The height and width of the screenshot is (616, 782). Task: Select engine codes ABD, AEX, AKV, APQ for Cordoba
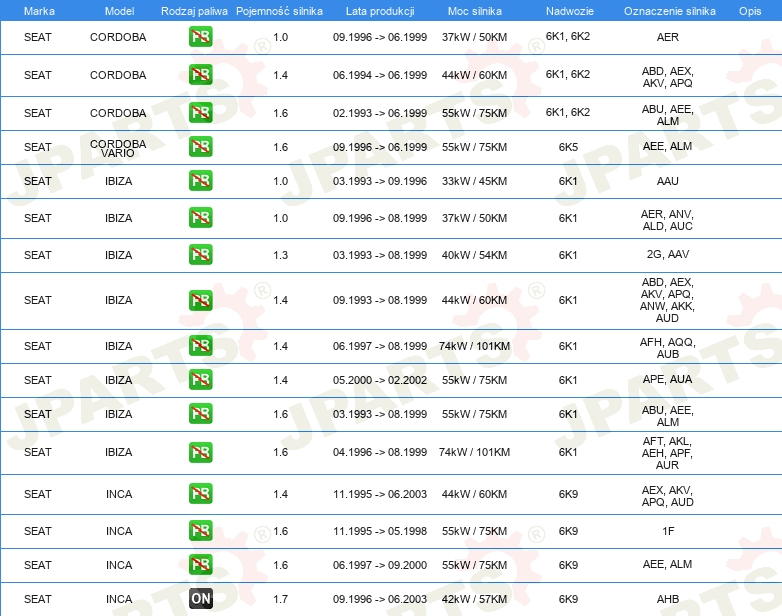coord(667,77)
